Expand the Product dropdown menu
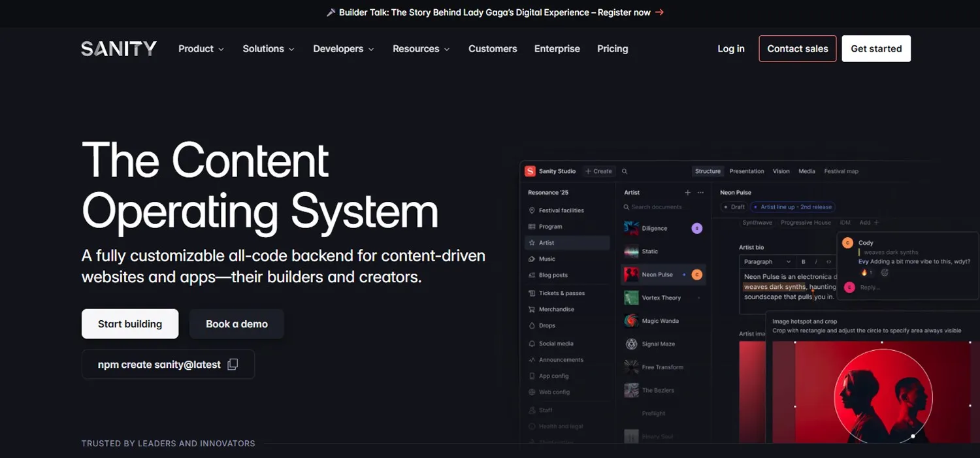Image resolution: width=980 pixels, height=458 pixels. [201, 48]
